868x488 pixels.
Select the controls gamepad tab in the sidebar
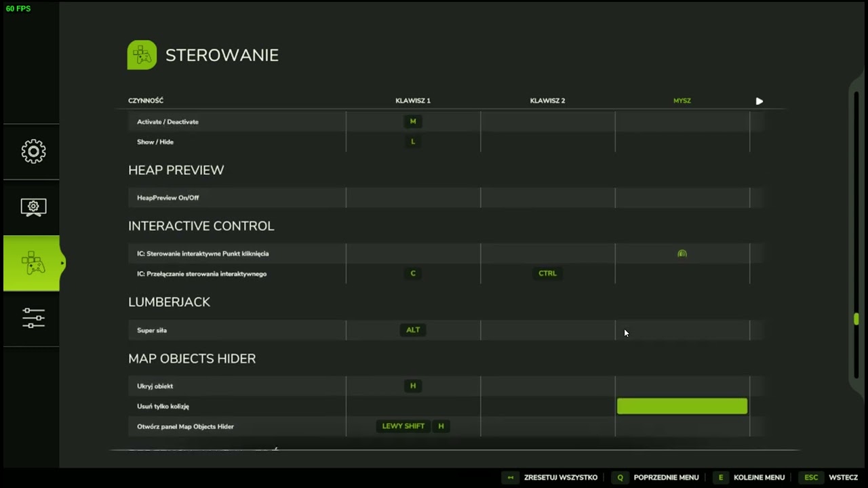32,263
